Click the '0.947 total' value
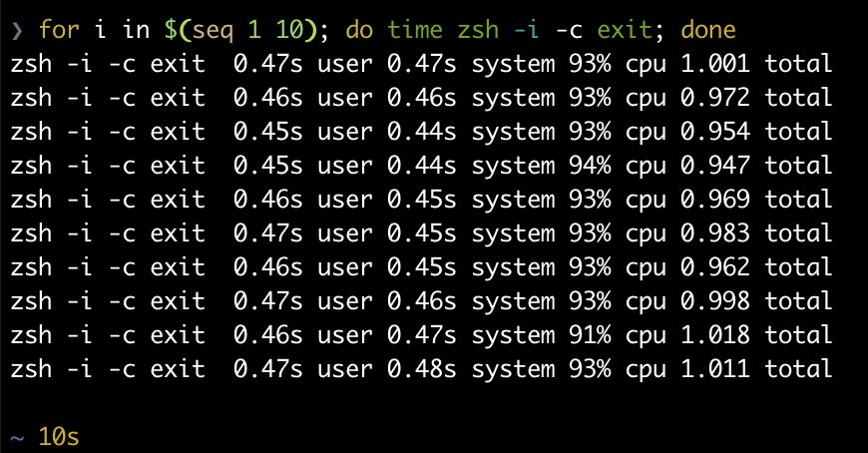The height and width of the screenshot is (453, 868). click(x=756, y=165)
